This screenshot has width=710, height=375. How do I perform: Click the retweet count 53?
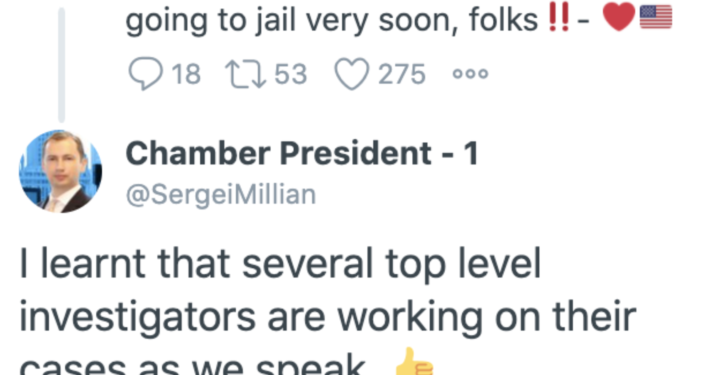(x=291, y=74)
